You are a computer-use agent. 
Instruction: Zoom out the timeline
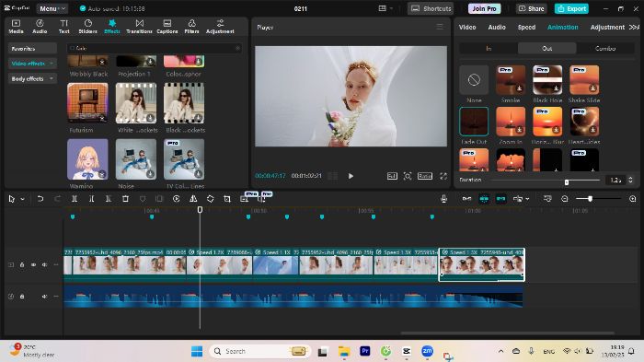(x=565, y=199)
